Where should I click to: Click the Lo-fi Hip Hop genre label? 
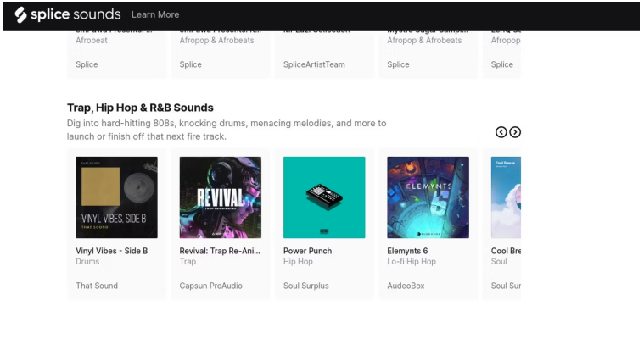coord(412,262)
